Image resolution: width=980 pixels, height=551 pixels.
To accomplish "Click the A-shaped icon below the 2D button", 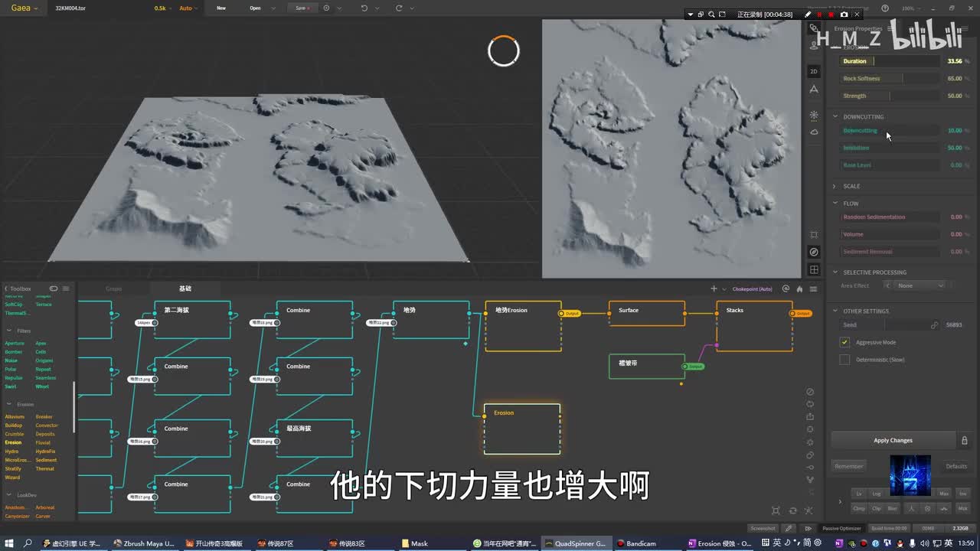I will 814,89.
